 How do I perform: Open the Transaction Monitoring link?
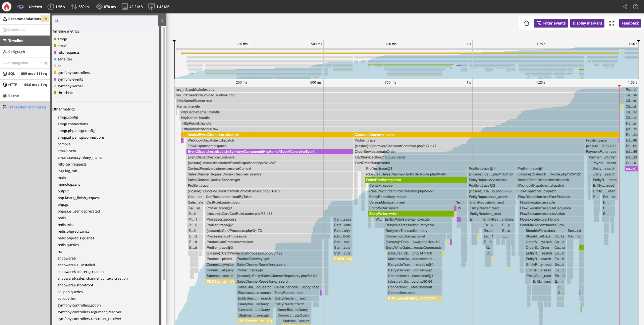coord(27,107)
